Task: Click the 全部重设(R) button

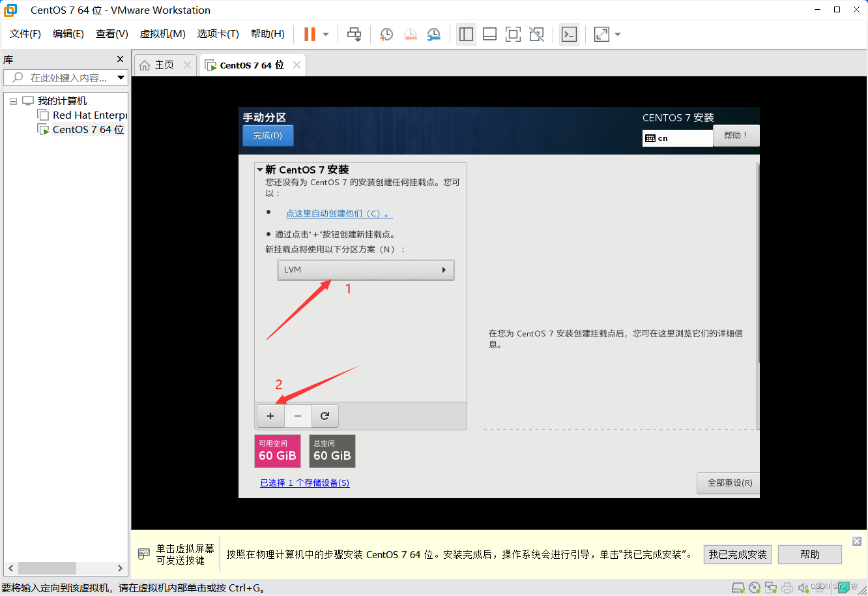Action: 729,483
